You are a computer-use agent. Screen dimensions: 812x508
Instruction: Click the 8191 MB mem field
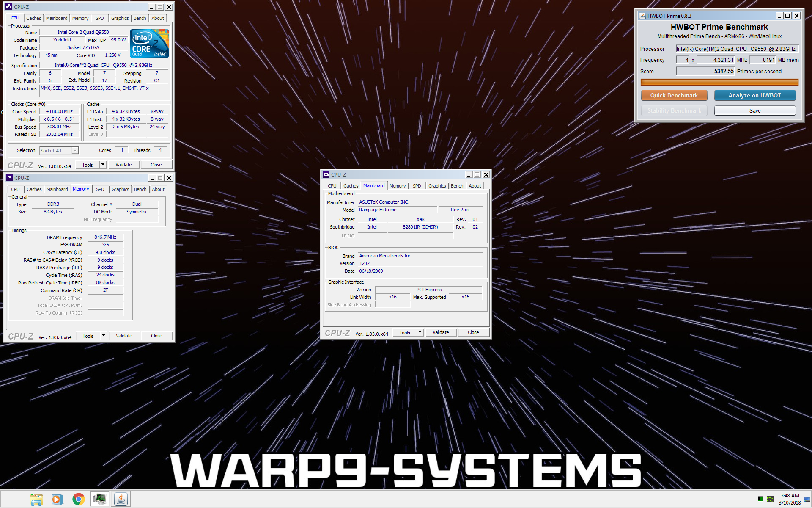763,60
